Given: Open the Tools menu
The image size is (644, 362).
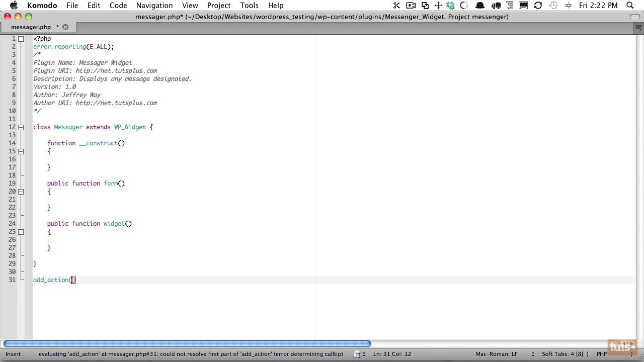Looking at the screenshot, I should click(249, 6).
